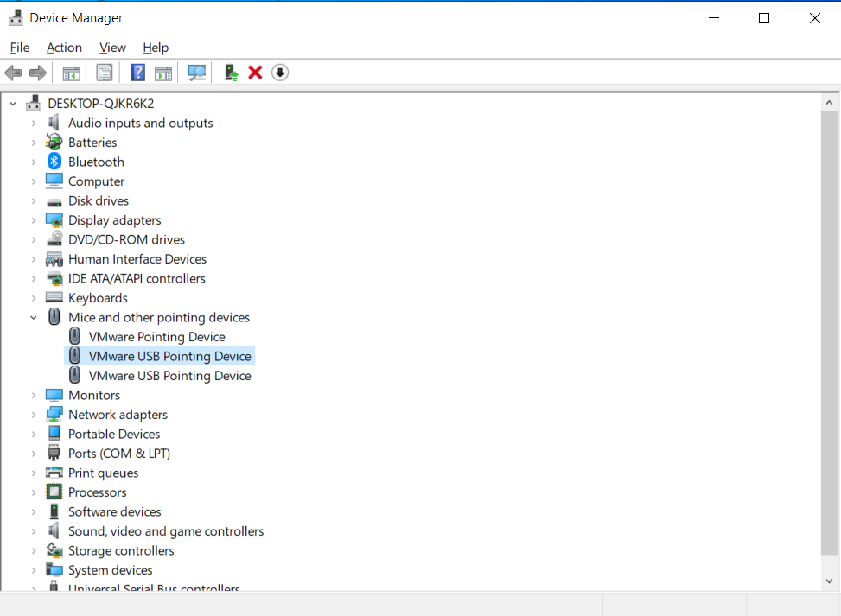Open the File menu
The width and height of the screenshot is (841, 616).
20,48
